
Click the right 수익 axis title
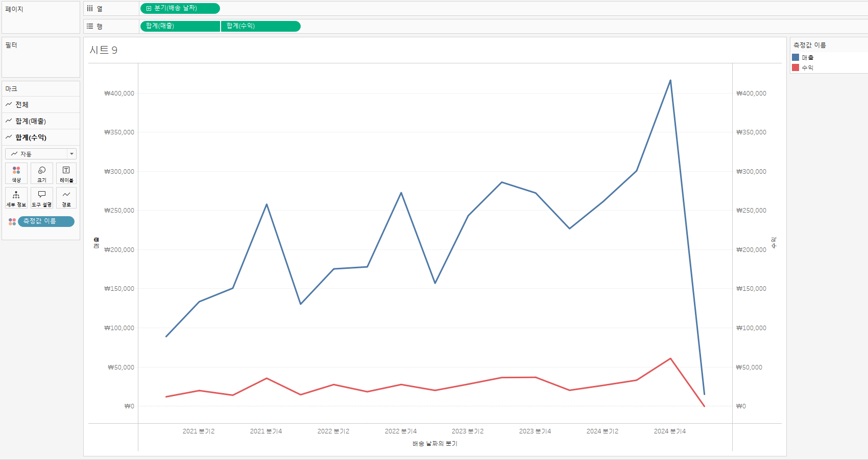pyautogui.click(x=774, y=243)
